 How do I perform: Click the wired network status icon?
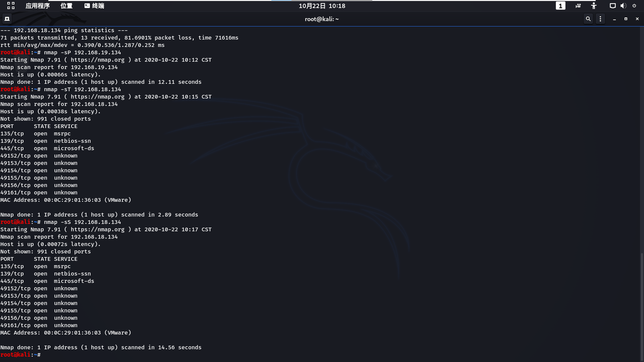(612, 6)
